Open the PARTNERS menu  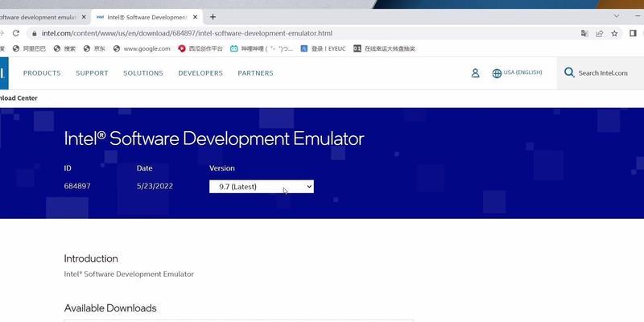(255, 73)
